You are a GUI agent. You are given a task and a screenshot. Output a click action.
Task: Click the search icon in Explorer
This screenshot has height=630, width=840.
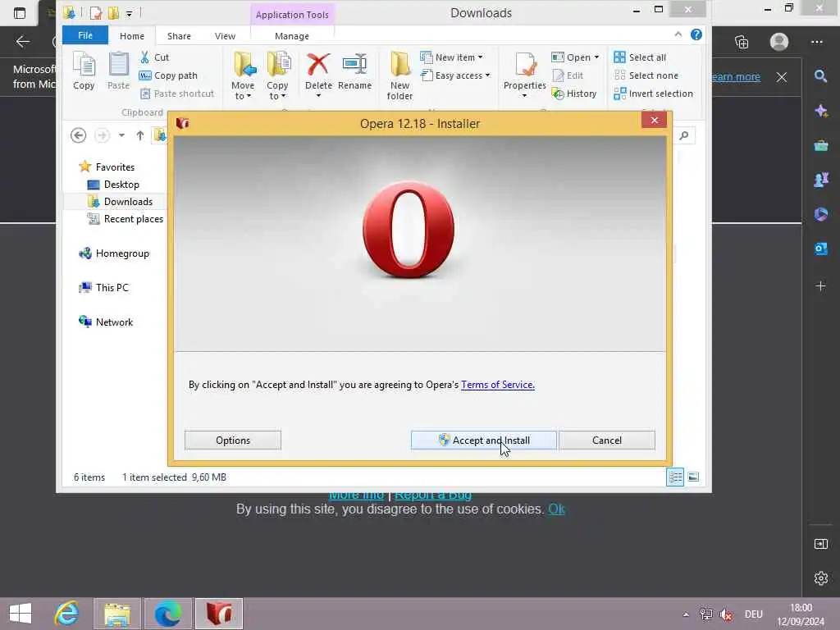click(x=684, y=135)
